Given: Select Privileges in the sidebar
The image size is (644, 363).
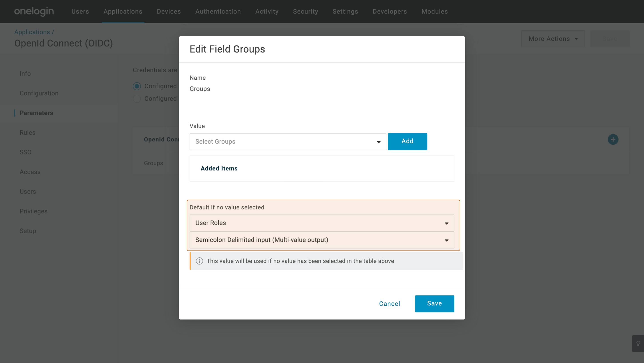Looking at the screenshot, I should click(x=33, y=211).
